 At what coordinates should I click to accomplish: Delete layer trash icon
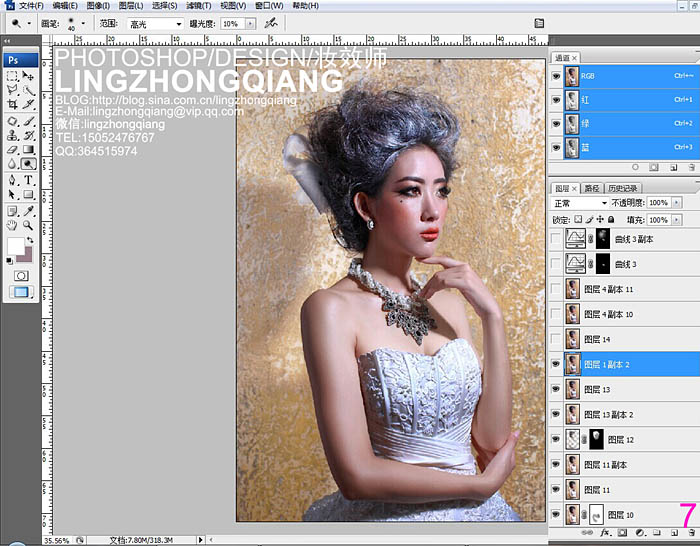click(x=691, y=532)
